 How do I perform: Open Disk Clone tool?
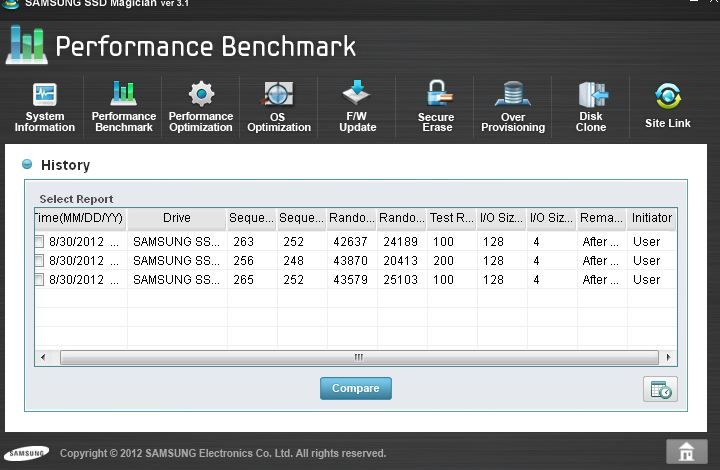(591, 107)
